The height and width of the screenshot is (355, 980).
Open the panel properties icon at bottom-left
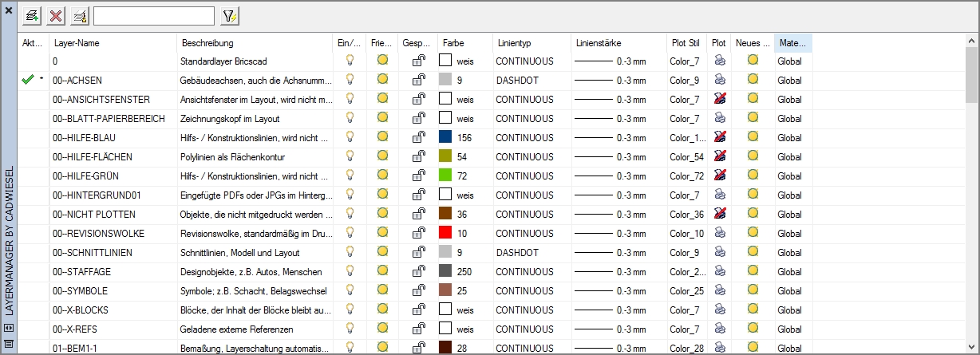click(8, 344)
